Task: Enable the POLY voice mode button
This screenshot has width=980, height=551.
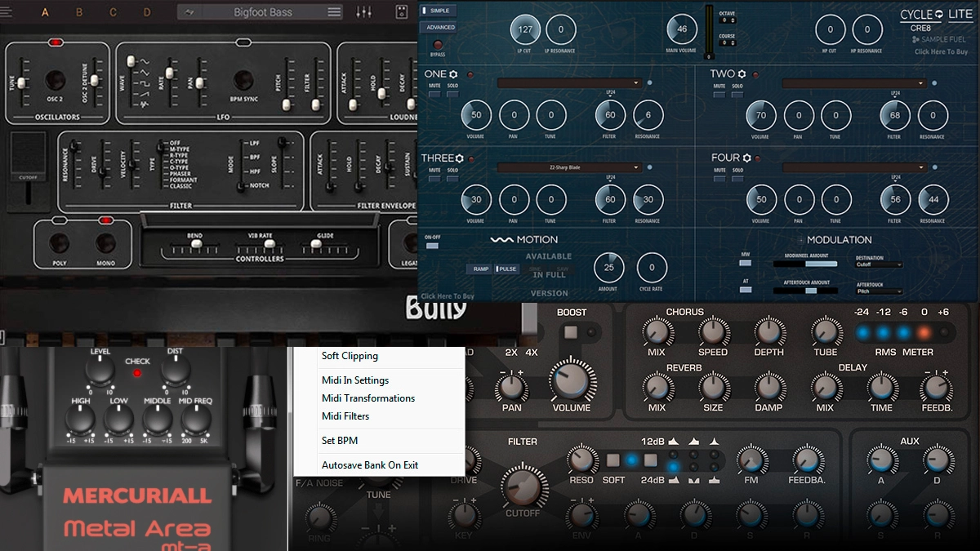Action: point(58,242)
